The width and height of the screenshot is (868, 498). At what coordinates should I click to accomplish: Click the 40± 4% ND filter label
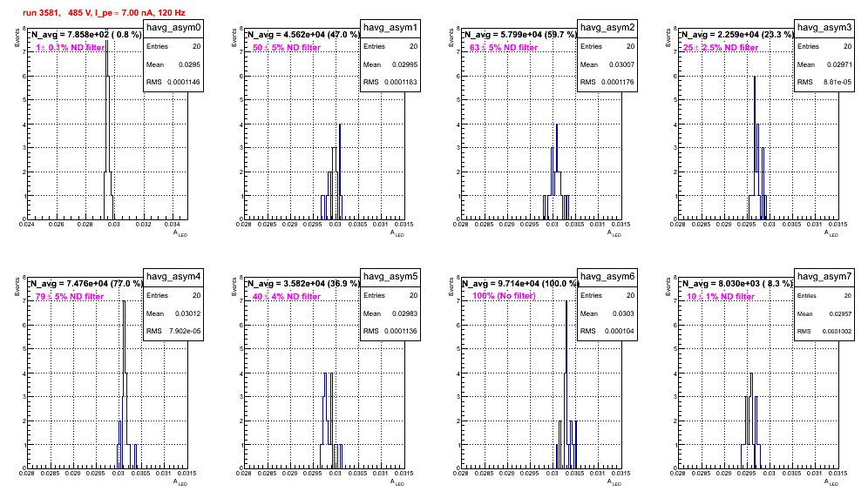point(287,297)
